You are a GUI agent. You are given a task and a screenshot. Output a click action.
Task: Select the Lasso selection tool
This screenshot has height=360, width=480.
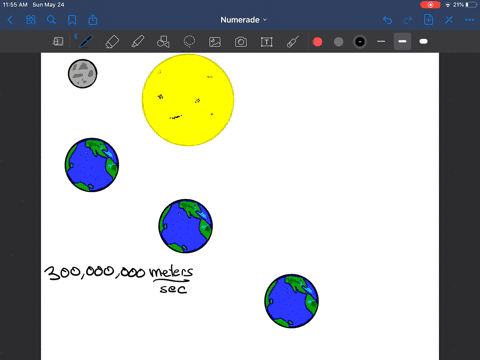[189, 42]
